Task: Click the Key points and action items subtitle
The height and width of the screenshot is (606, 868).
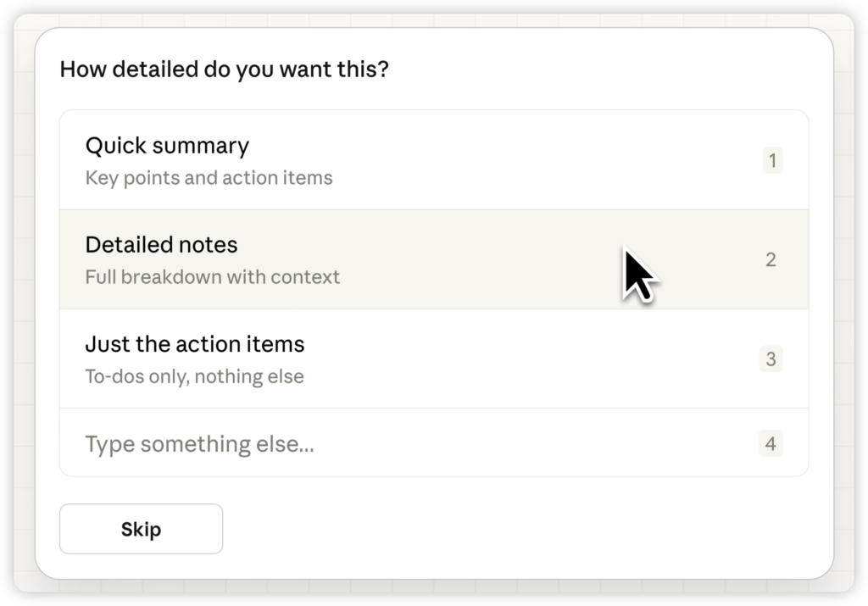Action: tap(209, 178)
